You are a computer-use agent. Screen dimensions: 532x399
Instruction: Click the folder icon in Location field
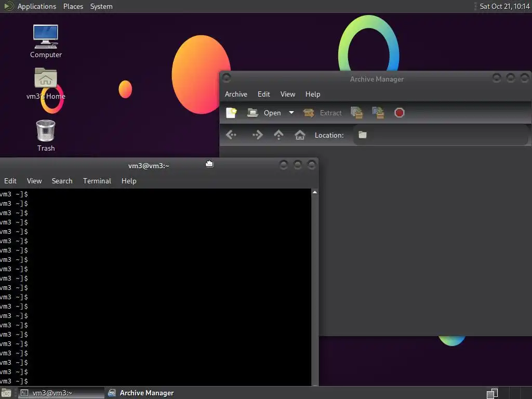pyautogui.click(x=362, y=135)
